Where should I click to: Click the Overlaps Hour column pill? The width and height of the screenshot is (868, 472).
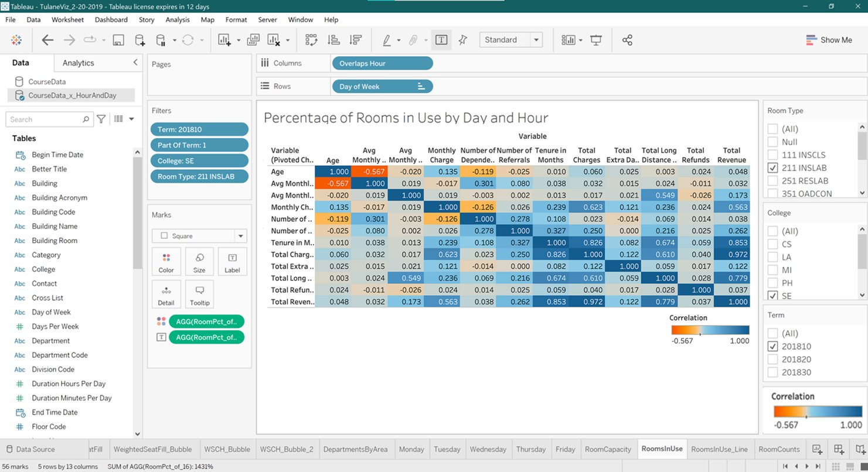coord(382,63)
